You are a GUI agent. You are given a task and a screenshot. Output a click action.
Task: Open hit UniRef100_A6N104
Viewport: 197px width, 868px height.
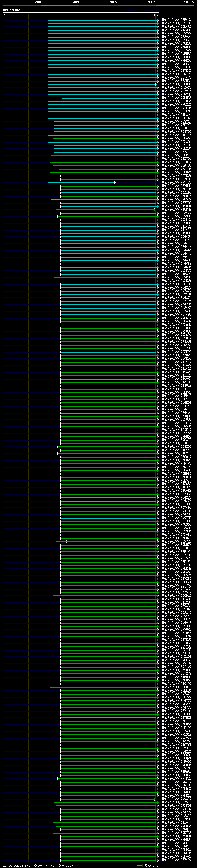pos(176,115)
